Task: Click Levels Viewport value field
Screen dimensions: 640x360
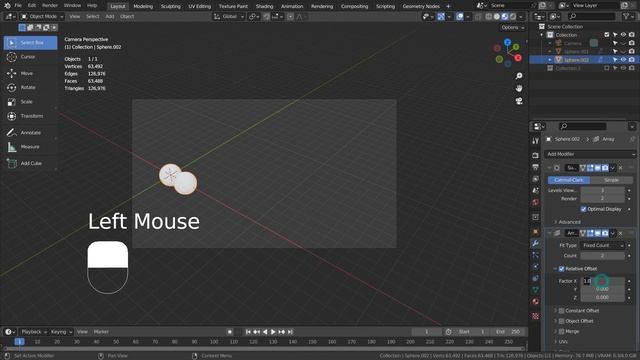Action: click(602, 190)
